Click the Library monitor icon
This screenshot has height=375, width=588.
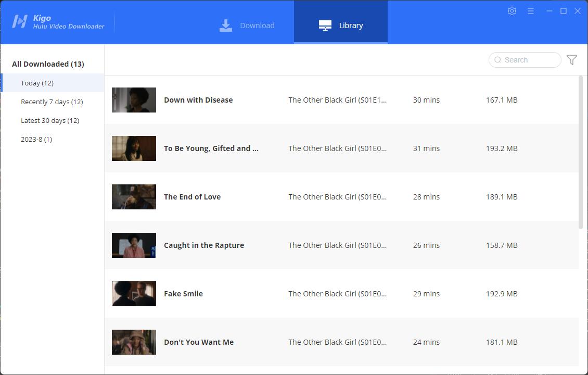[325, 26]
